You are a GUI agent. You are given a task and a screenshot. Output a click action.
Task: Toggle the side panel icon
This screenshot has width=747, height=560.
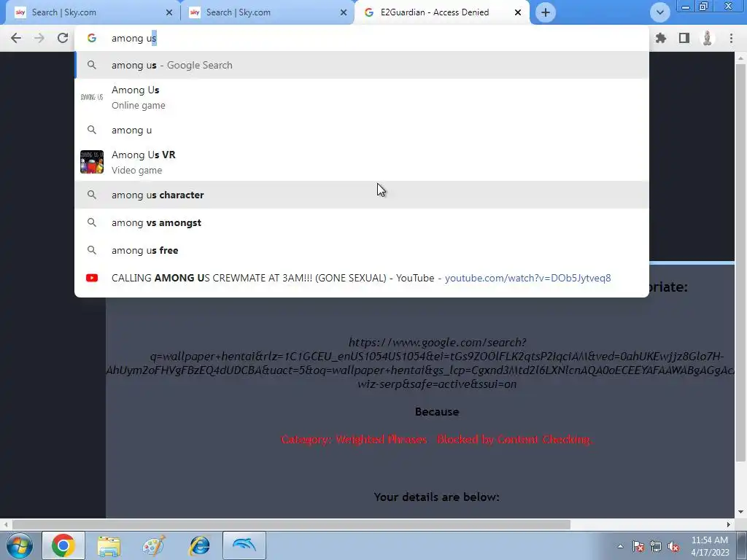(684, 38)
